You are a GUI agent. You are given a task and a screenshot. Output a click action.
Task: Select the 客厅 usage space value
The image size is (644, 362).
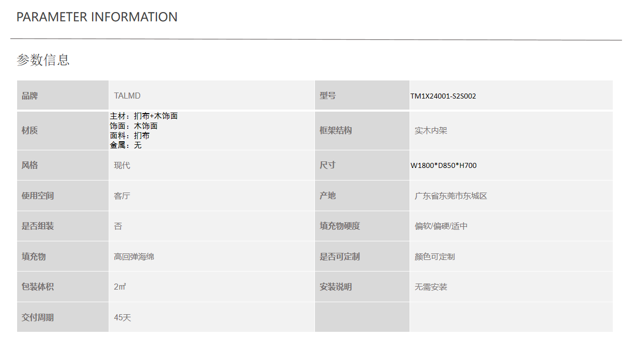[122, 196]
